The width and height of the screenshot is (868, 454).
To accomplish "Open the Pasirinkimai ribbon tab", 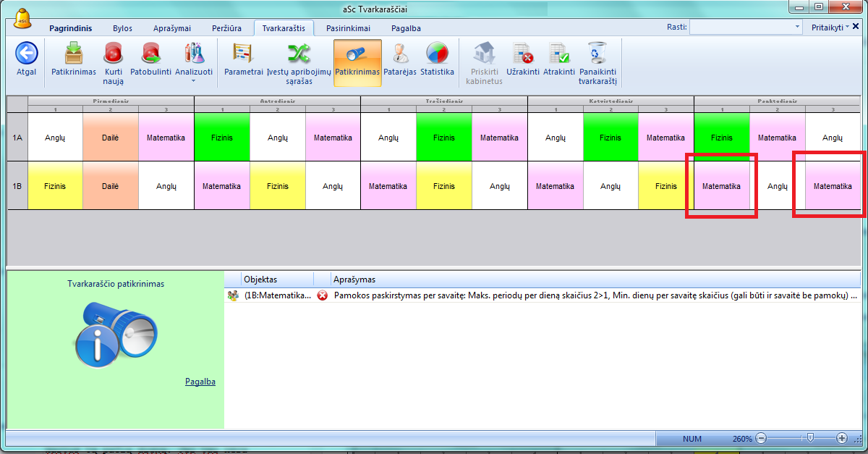I will (348, 28).
